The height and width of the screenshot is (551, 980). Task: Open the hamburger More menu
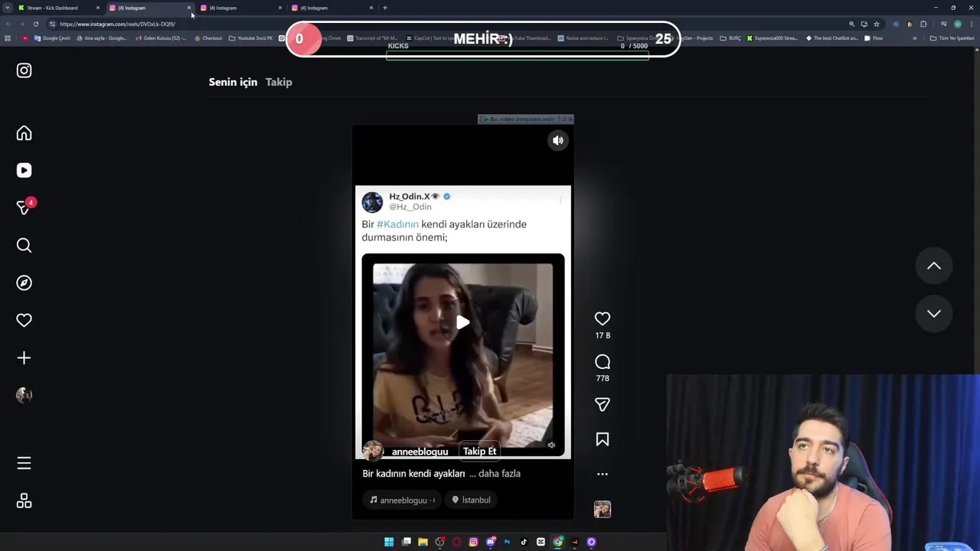[x=24, y=463]
